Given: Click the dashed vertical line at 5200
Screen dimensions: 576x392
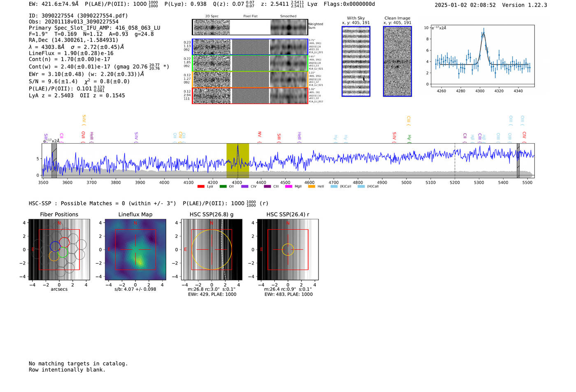Looking at the screenshot, I should pyautogui.click(x=455, y=161).
